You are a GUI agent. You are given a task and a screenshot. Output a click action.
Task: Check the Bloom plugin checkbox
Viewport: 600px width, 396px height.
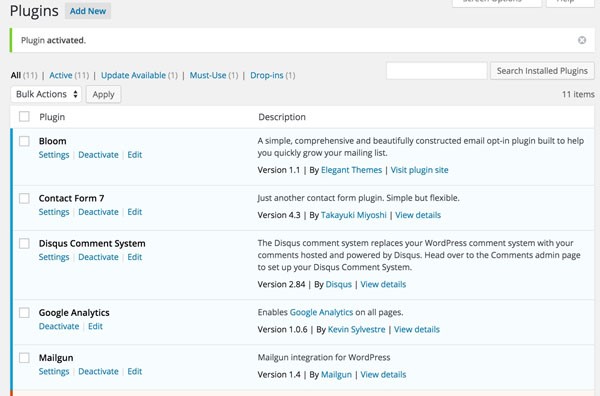point(24,141)
